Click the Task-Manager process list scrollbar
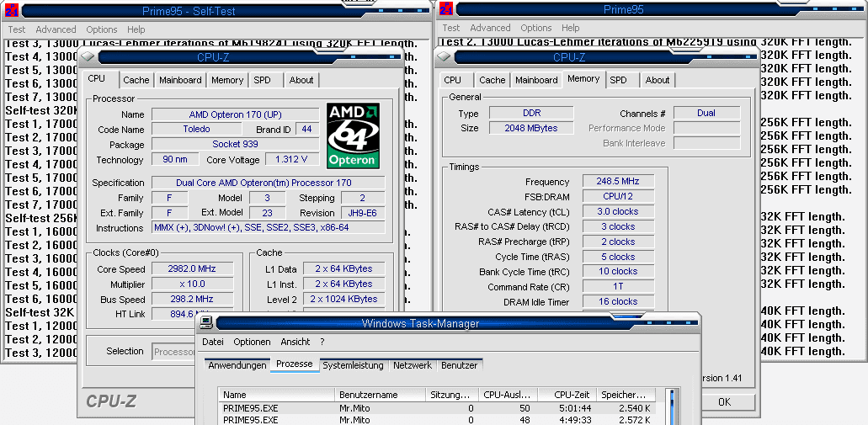This screenshot has width=868, height=425. click(x=672, y=406)
